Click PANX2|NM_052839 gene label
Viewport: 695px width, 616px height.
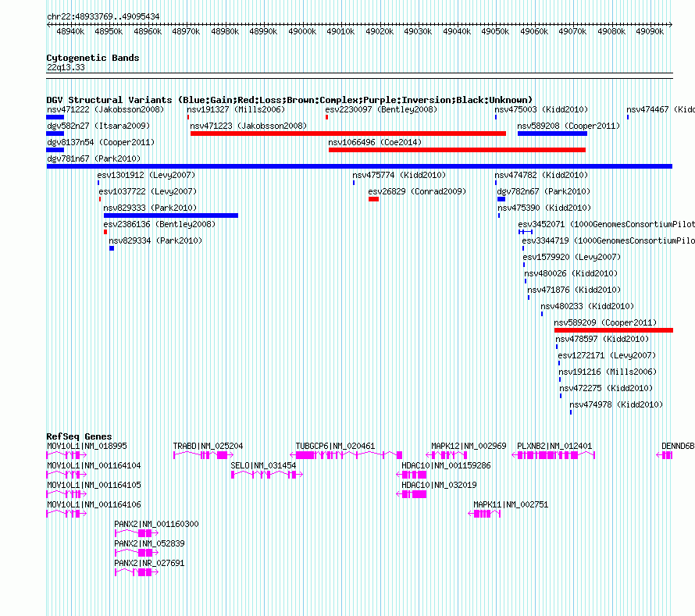[x=149, y=543]
